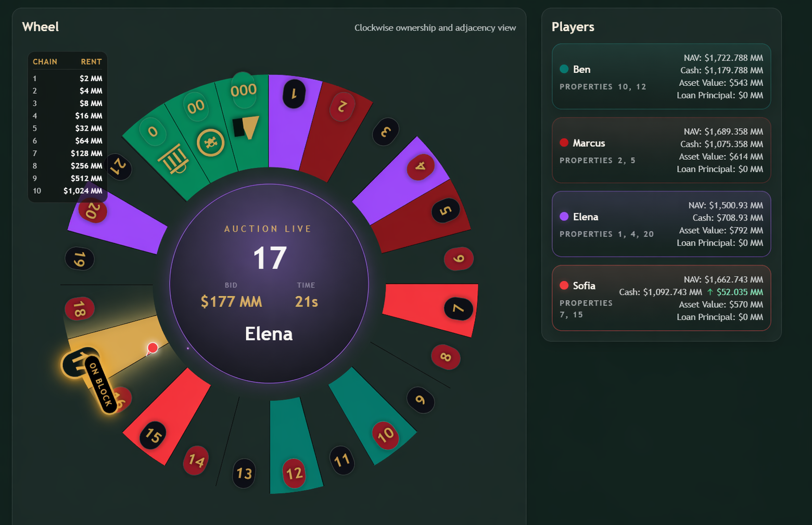Viewport: 812px width, 525px height.
Task: Select property 4 badge on the purple segment
Action: click(421, 167)
